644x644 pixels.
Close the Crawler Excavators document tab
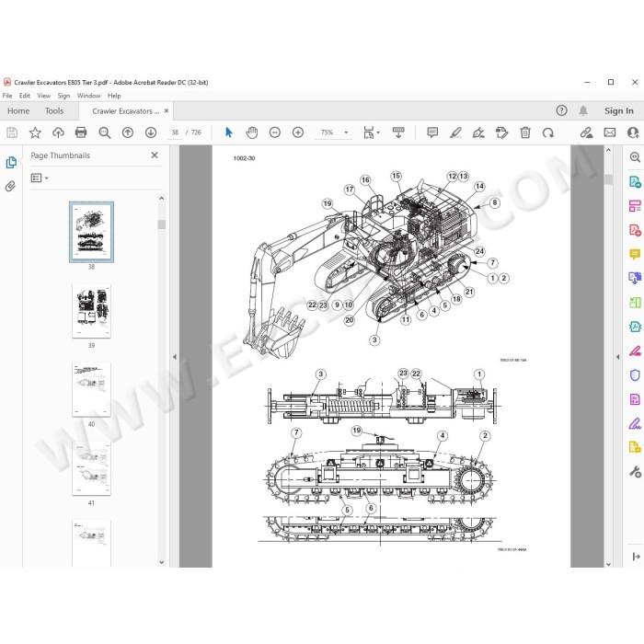[167, 110]
